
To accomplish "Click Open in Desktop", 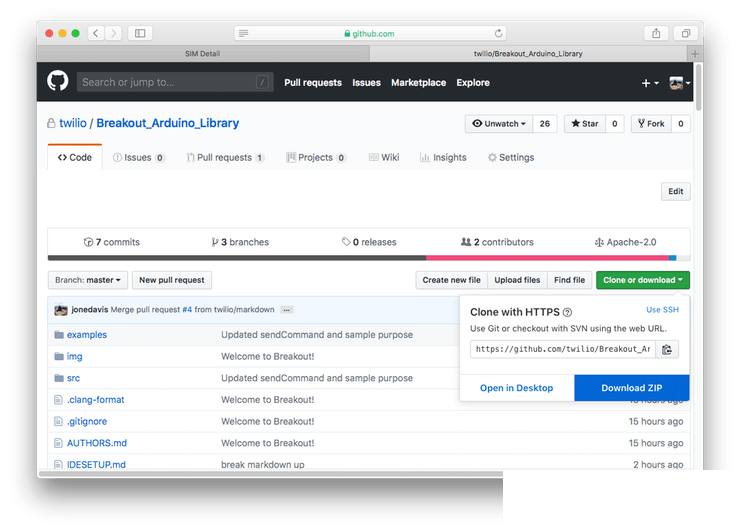I will 516,388.
